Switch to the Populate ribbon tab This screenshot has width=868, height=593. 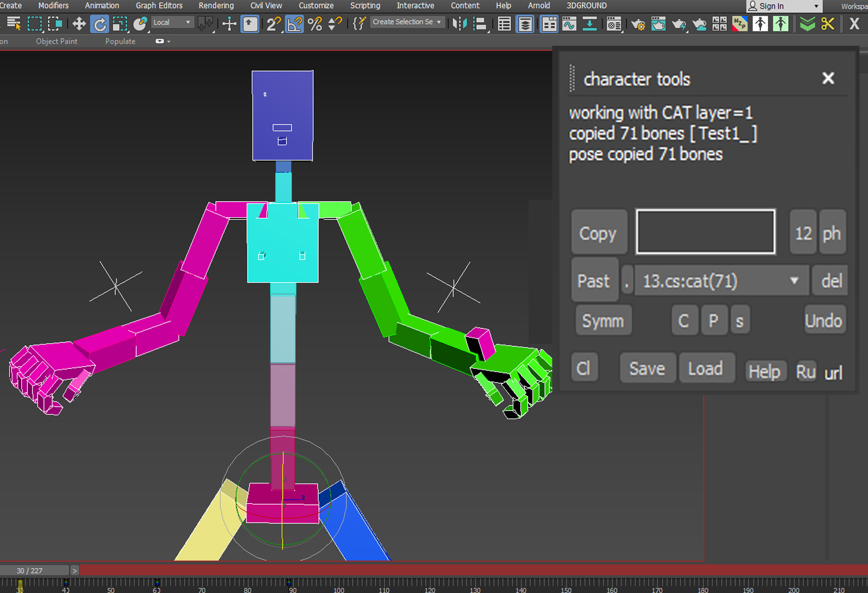[x=120, y=41]
